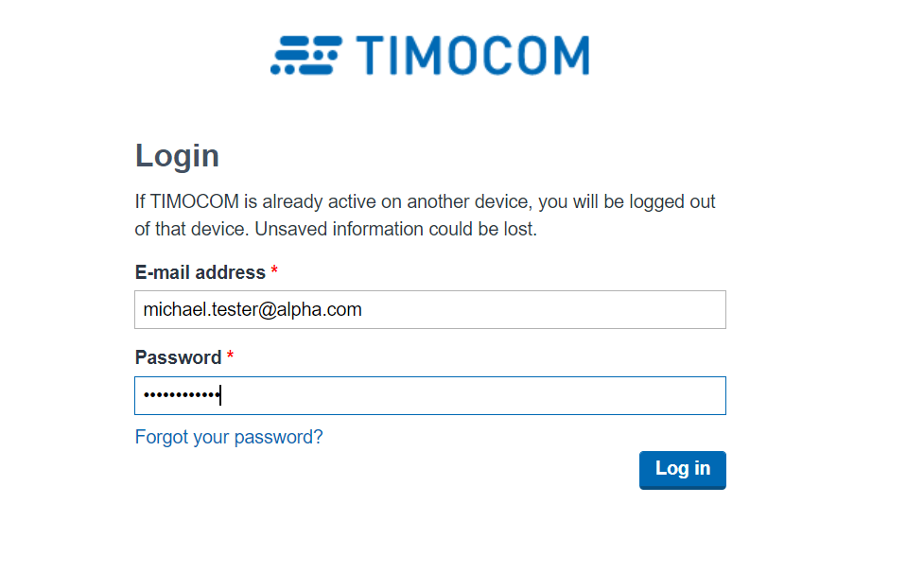
Task: Focus the Password input field
Action: pyautogui.click(x=430, y=396)
